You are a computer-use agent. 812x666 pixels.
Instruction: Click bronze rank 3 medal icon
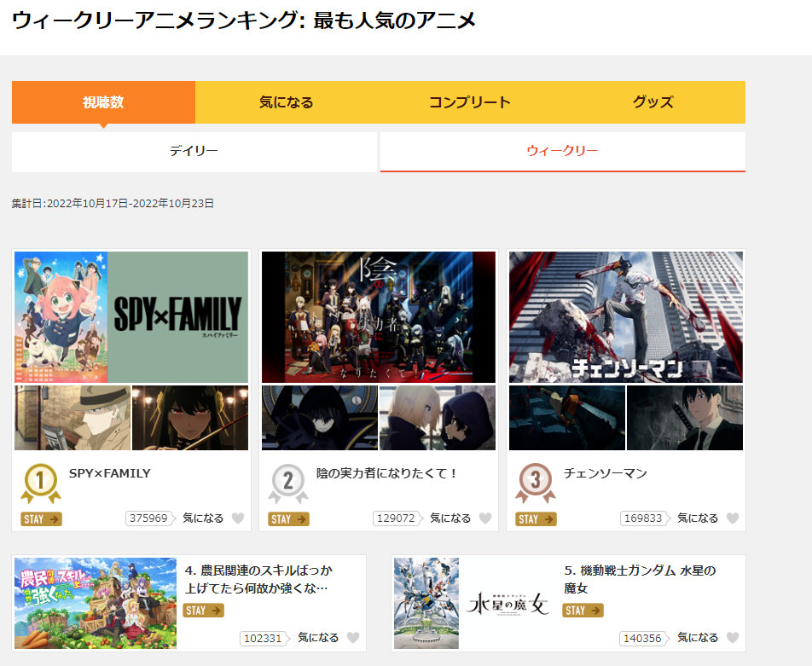(x=536, y=484)
